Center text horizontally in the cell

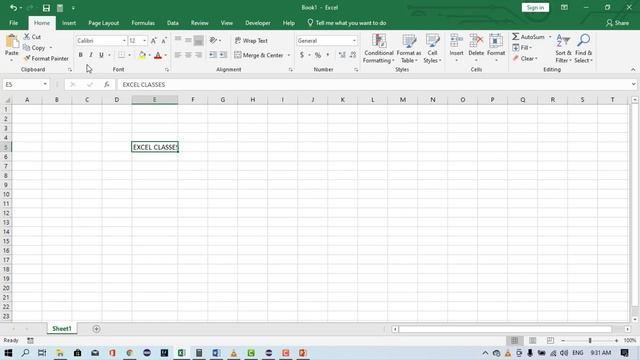[x=188, y=55]
